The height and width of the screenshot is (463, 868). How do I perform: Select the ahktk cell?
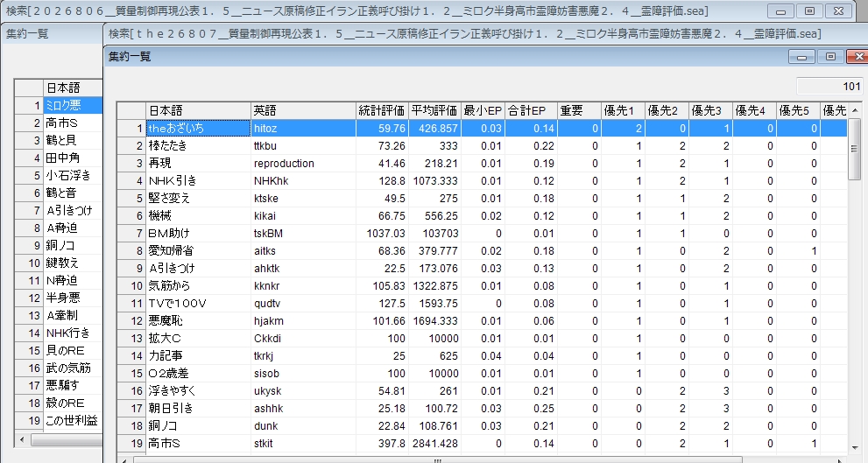[303, 269]
